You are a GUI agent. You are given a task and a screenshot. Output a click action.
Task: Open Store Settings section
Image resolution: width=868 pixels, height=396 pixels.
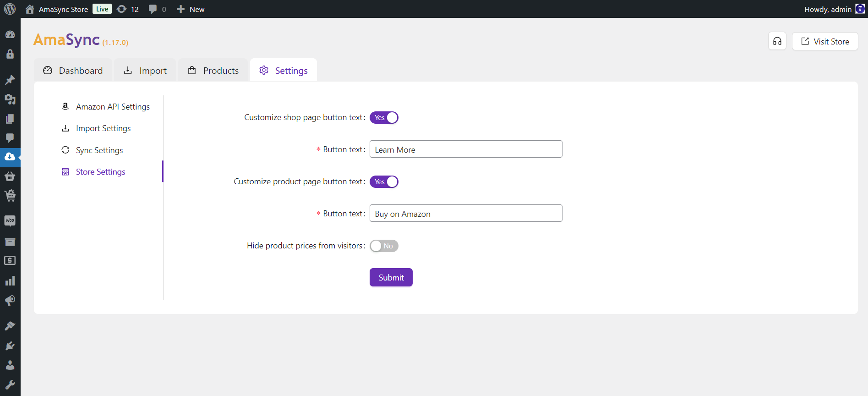click(93, 172)
